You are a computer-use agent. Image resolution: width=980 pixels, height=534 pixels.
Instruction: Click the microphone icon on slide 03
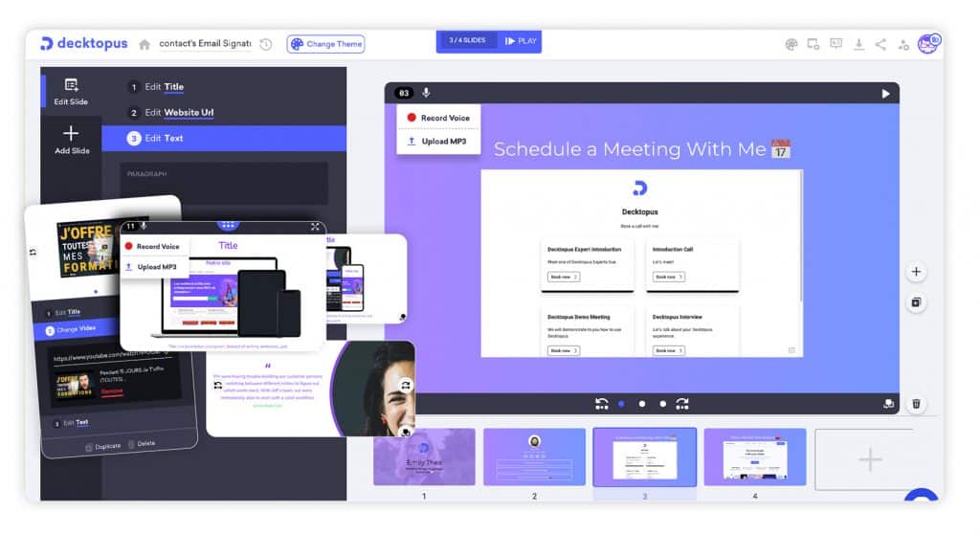point(426,93)
